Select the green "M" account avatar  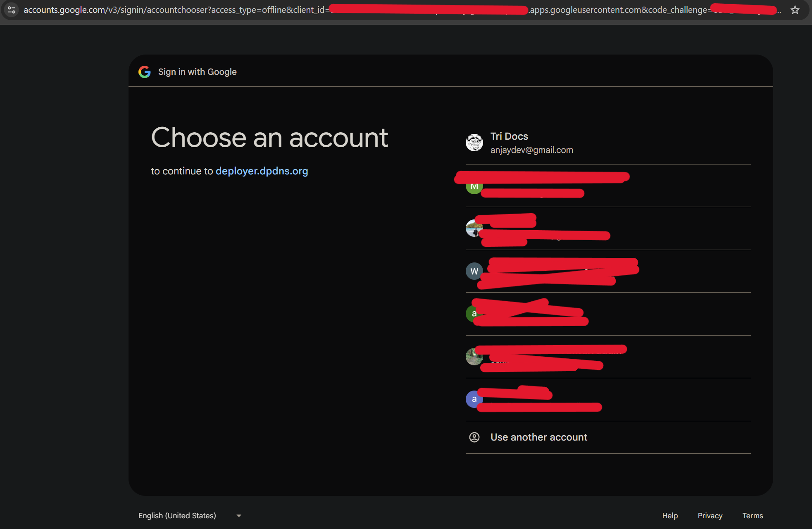click(474, 186)
